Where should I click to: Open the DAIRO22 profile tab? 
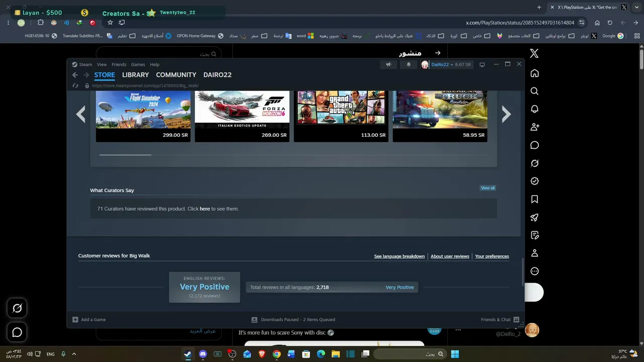[x=217, y=75]
